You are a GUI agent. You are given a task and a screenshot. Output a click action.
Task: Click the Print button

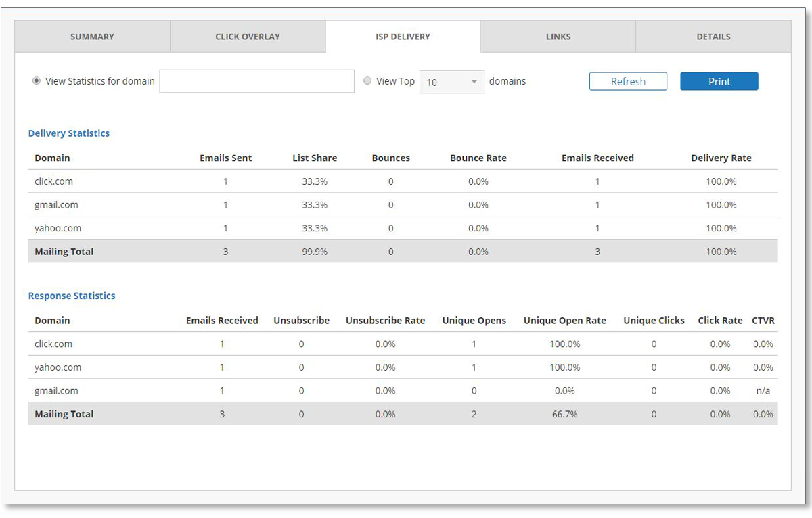[719, 81]
